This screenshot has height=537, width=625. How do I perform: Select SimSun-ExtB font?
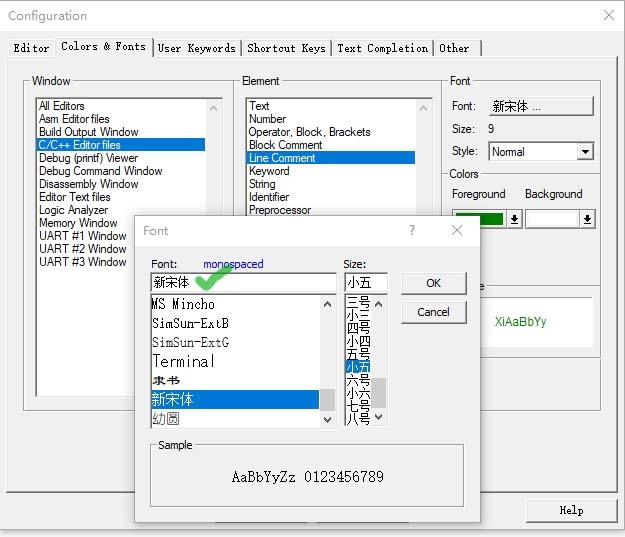235,323
